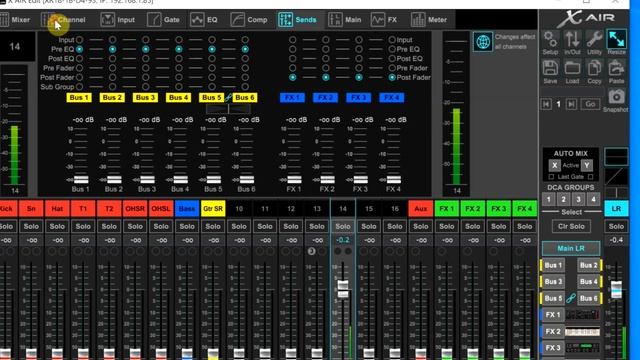The width and height of the screenshot is (640, 360).
Task: Select the right-side Pre Fader radio
Action: point(392,68)
